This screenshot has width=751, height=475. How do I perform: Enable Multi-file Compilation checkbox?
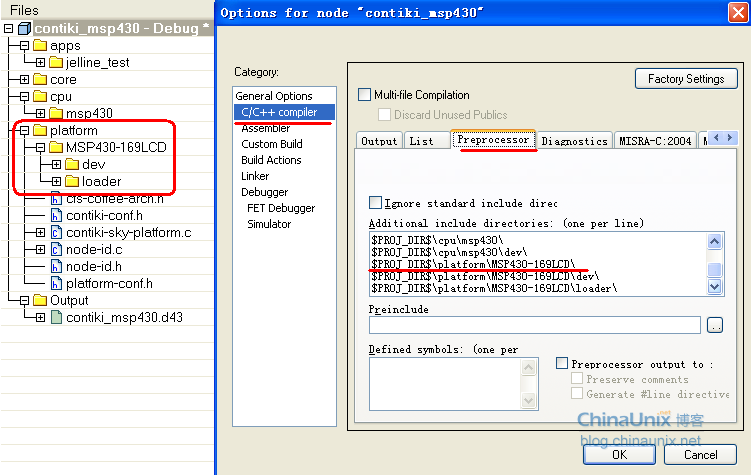click(364, 95)
